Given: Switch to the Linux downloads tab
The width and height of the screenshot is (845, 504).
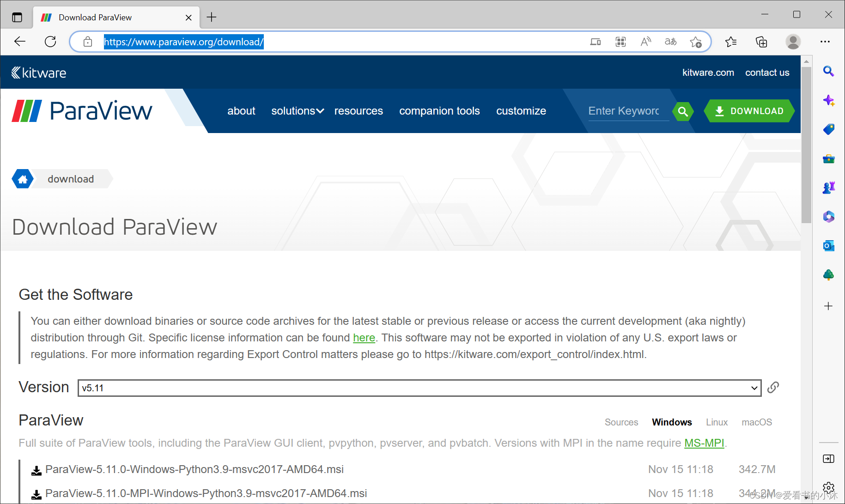Looking at the screenshot, I should 716,422.
